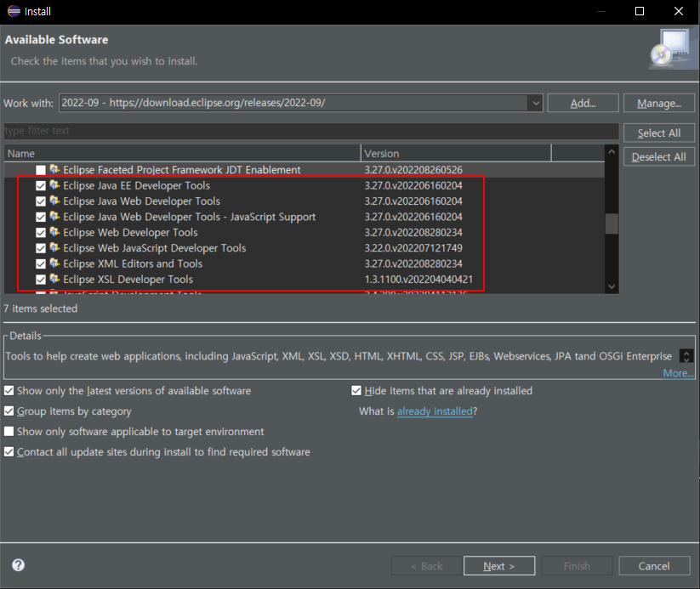
Task: Open help with the question mark icon
Action: (19, 565)
